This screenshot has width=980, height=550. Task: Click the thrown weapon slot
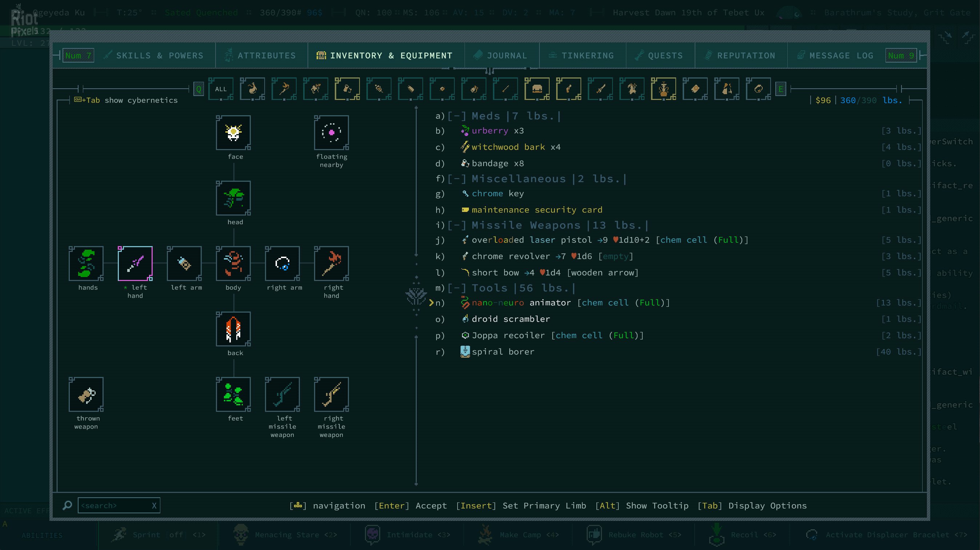coord(86,394)
